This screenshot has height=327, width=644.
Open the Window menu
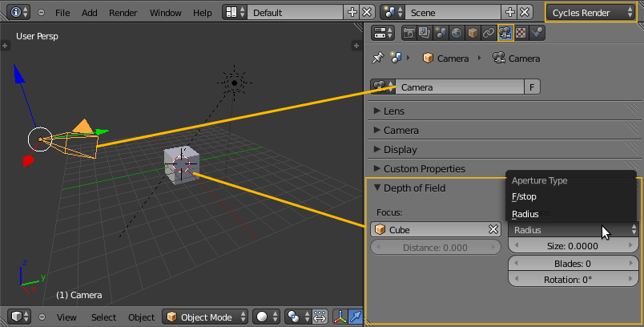pyautogui.click(x=165, y=13)
